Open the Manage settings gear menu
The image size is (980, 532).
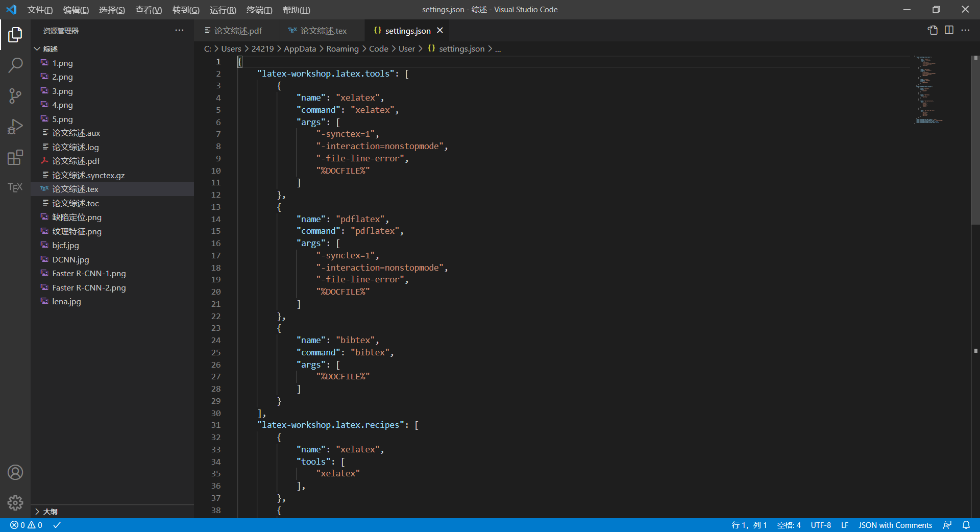coord(15,503)
